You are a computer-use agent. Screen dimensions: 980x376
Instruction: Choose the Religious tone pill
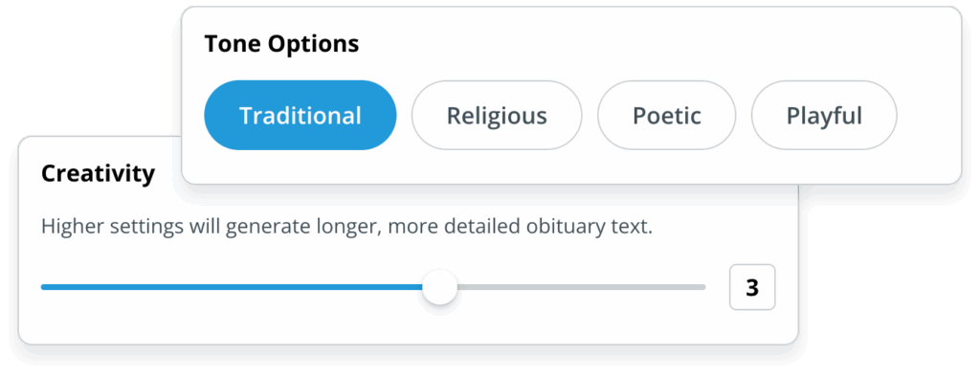pyautogui.click(x=497, y=116)
